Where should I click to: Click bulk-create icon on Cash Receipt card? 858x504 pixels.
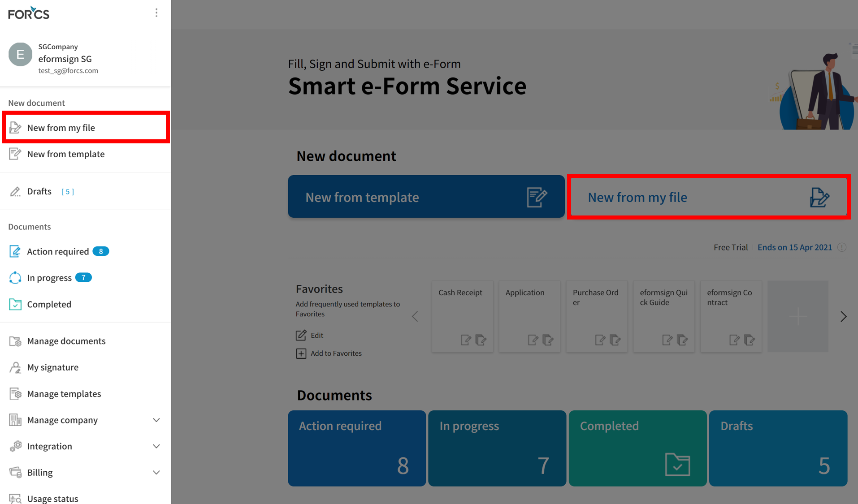[481, 340]
